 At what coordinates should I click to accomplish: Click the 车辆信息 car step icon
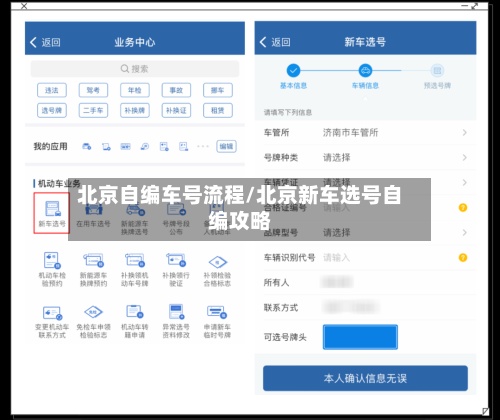[365, 70]
